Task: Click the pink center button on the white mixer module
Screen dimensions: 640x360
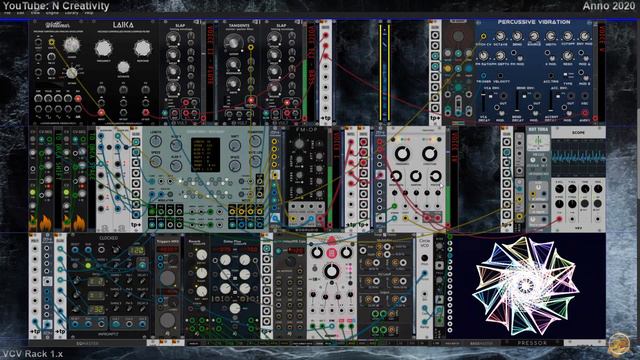Action: click(331, 254)
